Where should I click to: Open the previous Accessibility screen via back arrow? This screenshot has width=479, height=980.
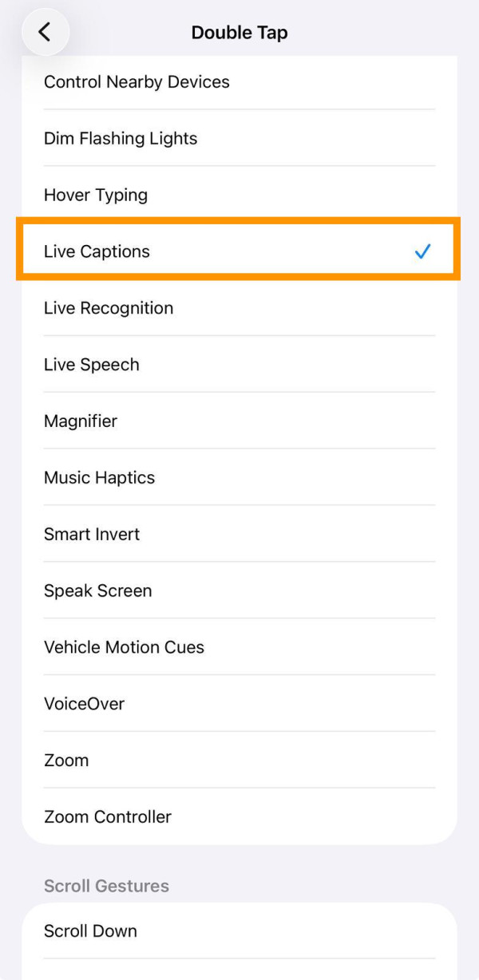pyautogui.click(x=46, y=32)
